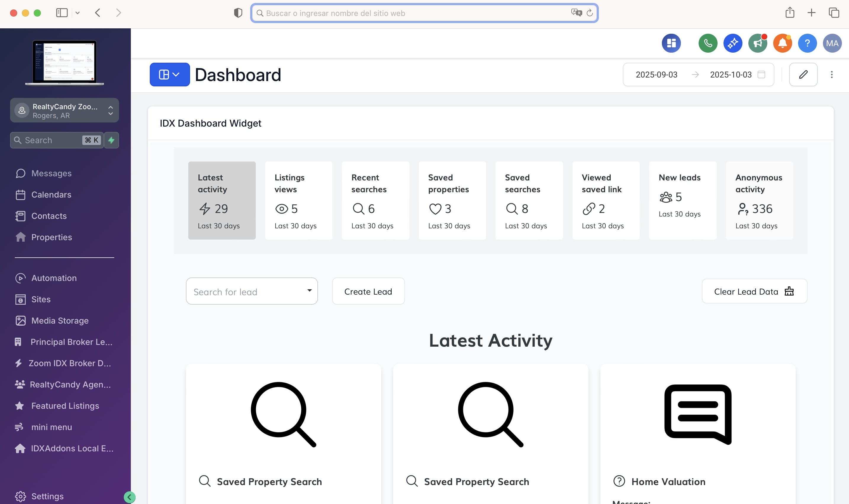Open the blue sparkle AI assistant icon
Screen dimensions: 849x504
pyautogui.click(x=732, y=43)
